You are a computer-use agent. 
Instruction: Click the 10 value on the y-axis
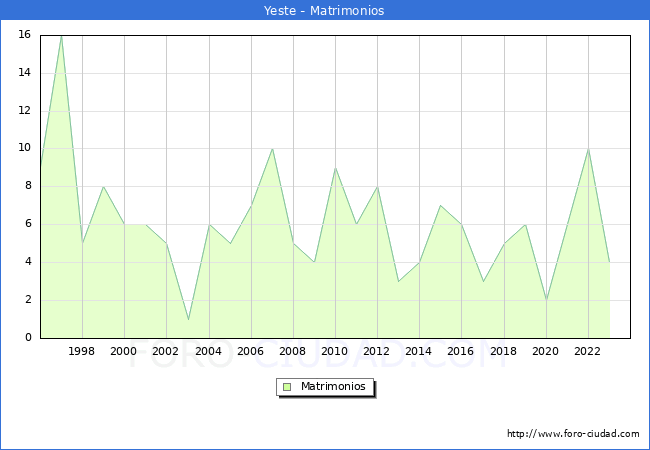(x=24, y=148)
